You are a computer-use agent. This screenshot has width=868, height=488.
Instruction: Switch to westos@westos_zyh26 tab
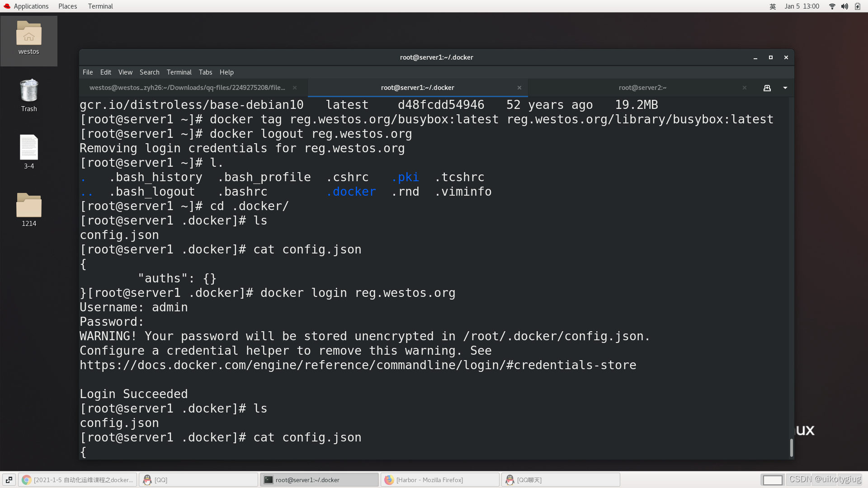pyautogui.click(x=187, y=87)
